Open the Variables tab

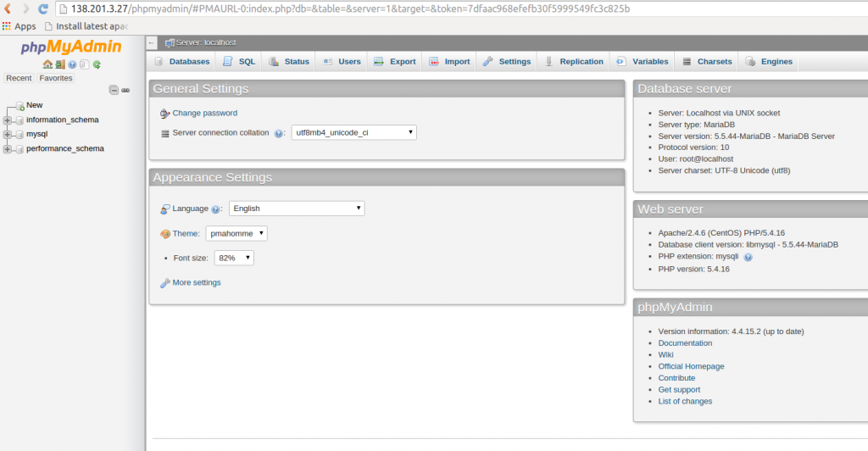click(x=643, y=61)
